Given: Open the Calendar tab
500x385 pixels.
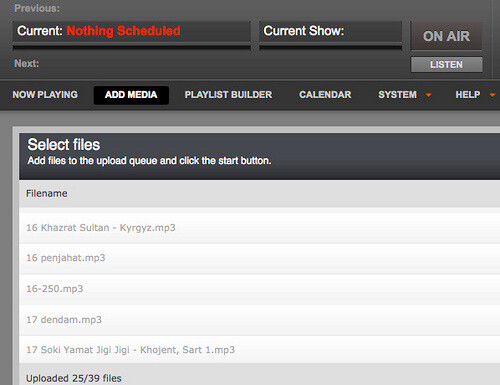Looking at the screenshot, I should (325, 95).
